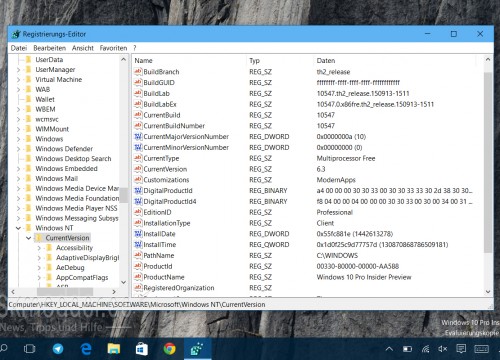Click the CurrentMinorVersionNumber DWORD icon
The image size is (500, 360).
(x=138, y=147)
